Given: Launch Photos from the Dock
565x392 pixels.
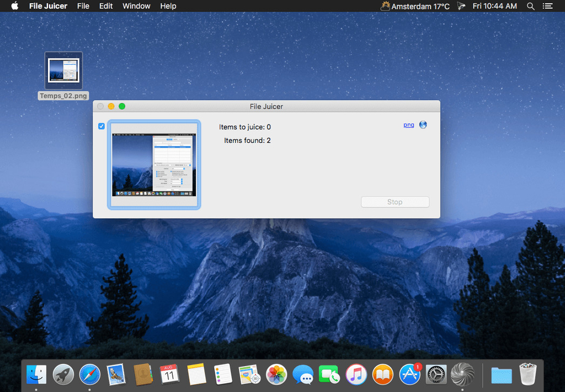Looking at the screenshot, I should [276, 374].
